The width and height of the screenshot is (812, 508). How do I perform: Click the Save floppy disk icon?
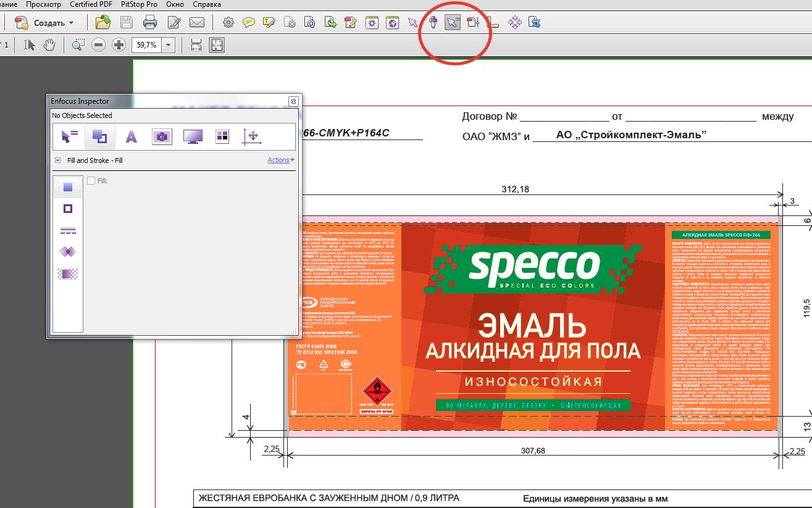point(127,23)
